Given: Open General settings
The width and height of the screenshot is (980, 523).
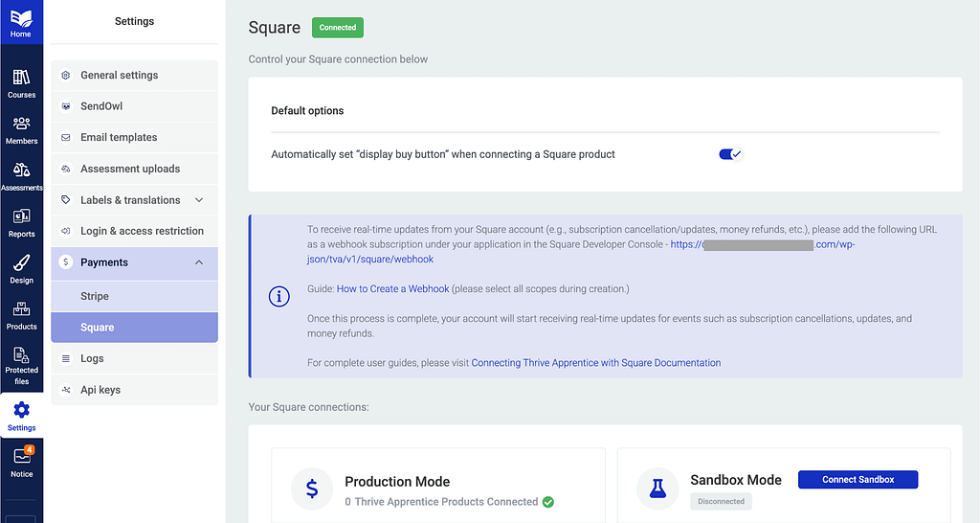Looking at the screenshot, I should coord(119,75).
